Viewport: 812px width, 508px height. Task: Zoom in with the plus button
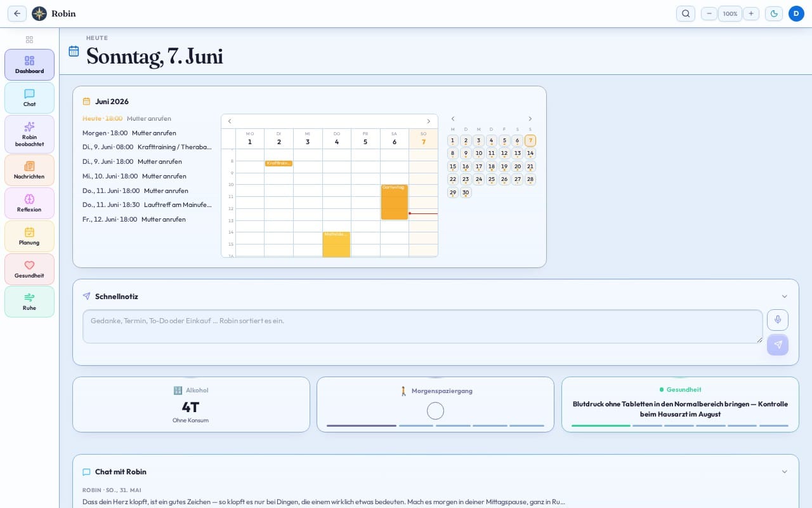(751, 13)
